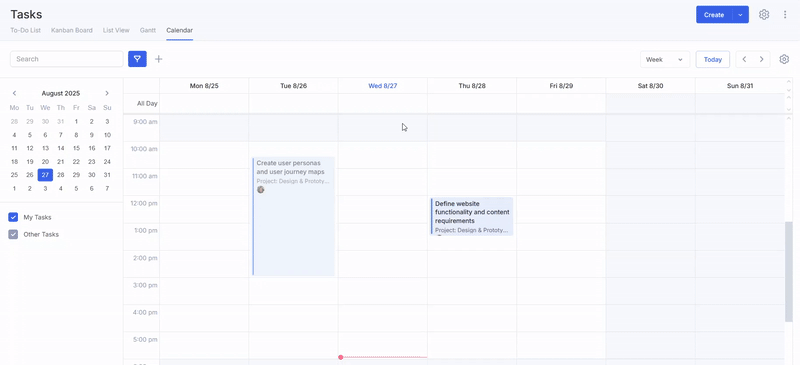Go to next week arrow
The image size is (800, 365).
click(x=762, y=59)
